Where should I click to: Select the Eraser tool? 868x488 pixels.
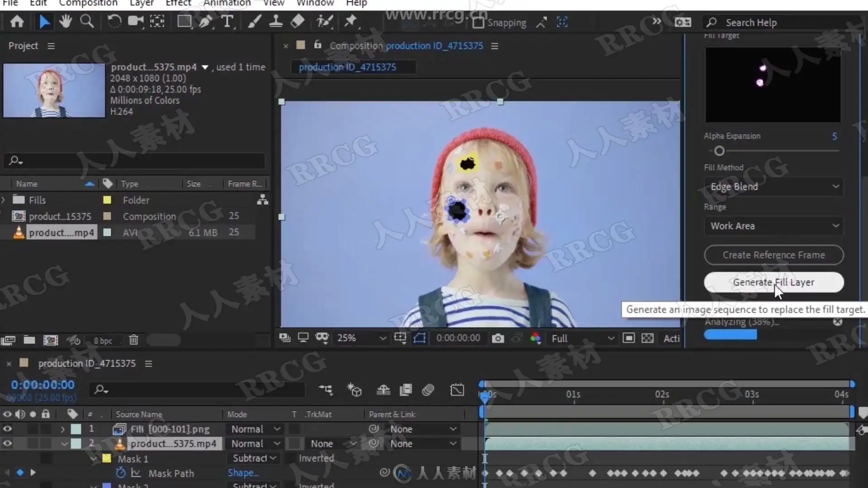[x=297, y=21]
